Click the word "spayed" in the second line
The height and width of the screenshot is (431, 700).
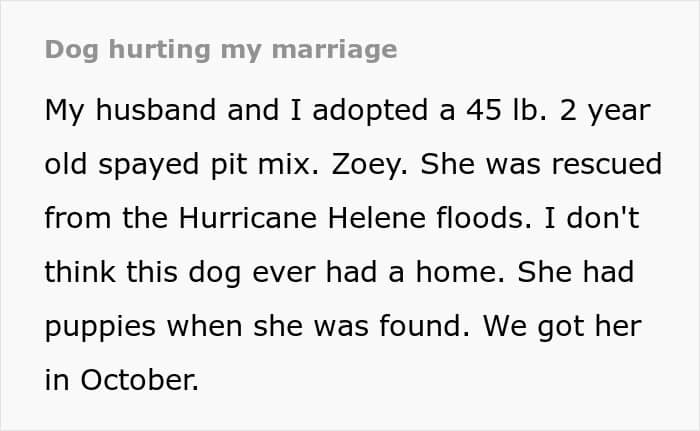(148, 164)
